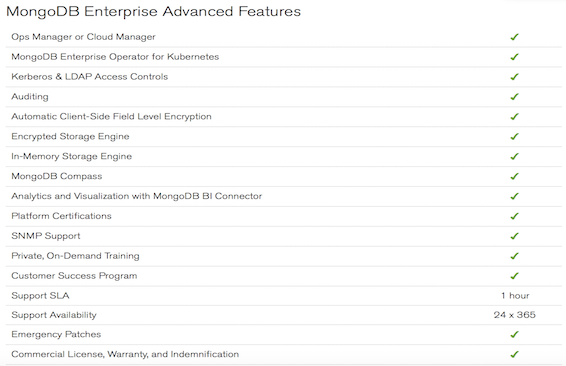Click the MongoDB Enterprise Operator for Kubernetes checkmark
Screen dimensions: 566x366
(514, 57)
